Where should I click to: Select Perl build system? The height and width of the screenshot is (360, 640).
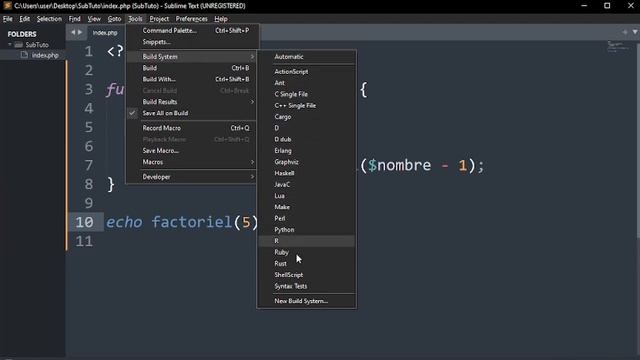(307, 218)
